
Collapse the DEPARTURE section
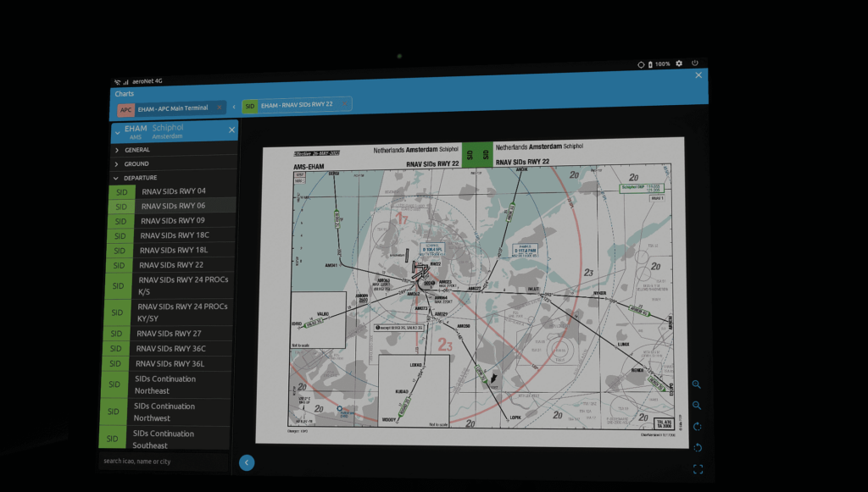point(173,178)
